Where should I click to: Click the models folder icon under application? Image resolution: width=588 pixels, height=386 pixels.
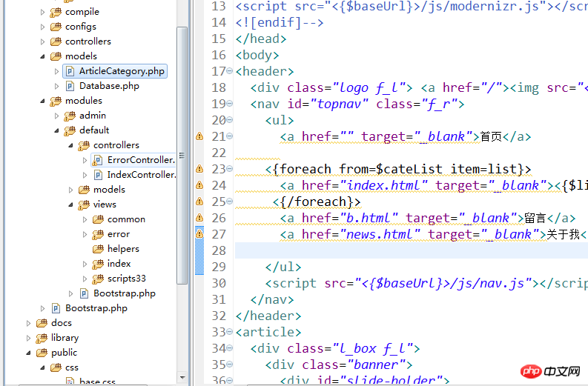click(56, 56)
